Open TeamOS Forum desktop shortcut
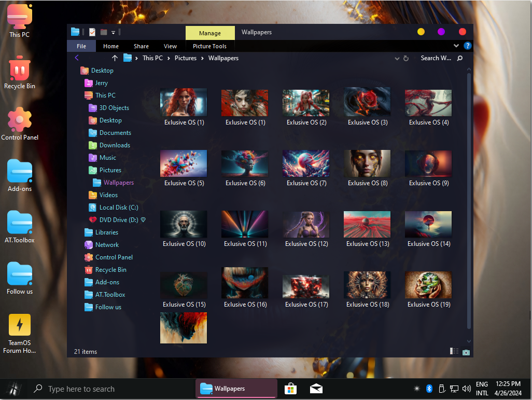 [20, 325]
